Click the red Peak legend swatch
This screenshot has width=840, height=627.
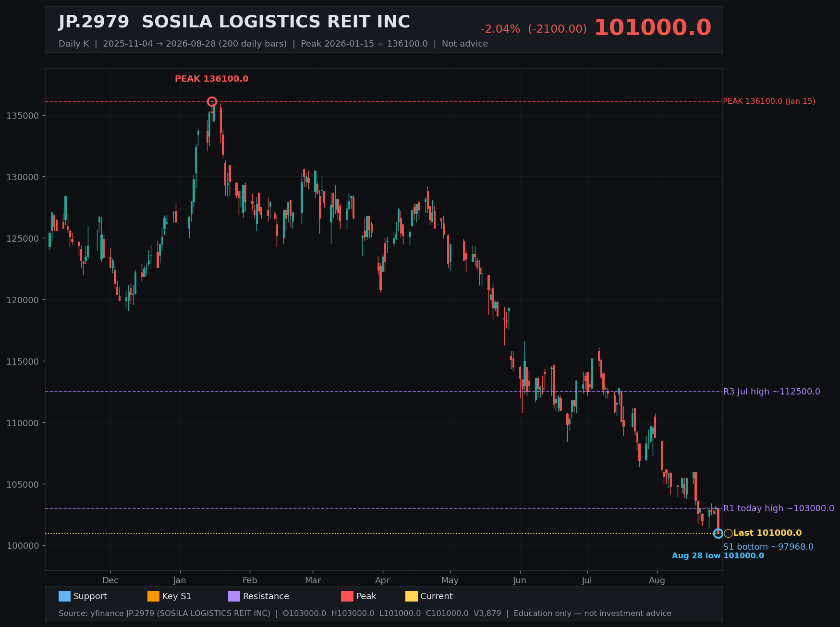click(347, 596)
